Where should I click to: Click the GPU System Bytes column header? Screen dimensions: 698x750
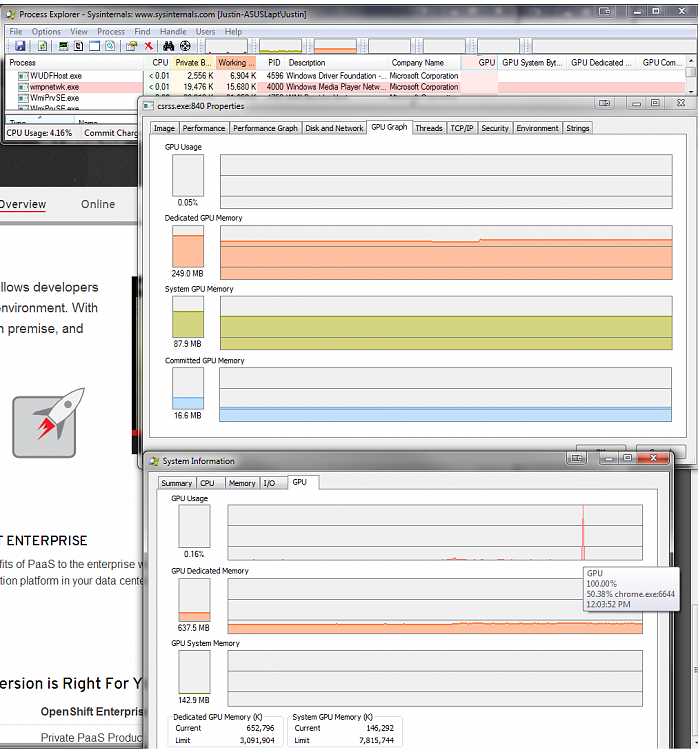tap(532, 63)
